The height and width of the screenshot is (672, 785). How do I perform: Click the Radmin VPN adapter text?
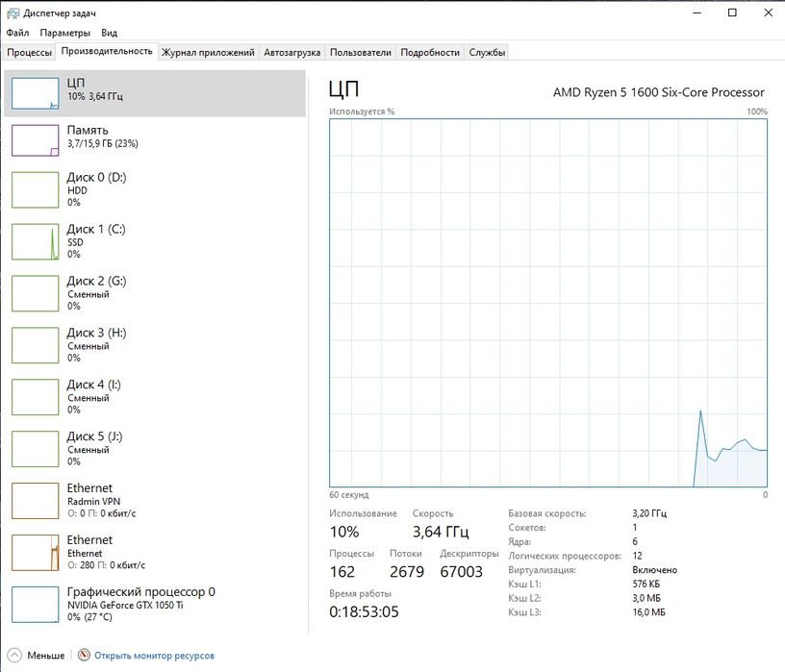coord(93,502)
